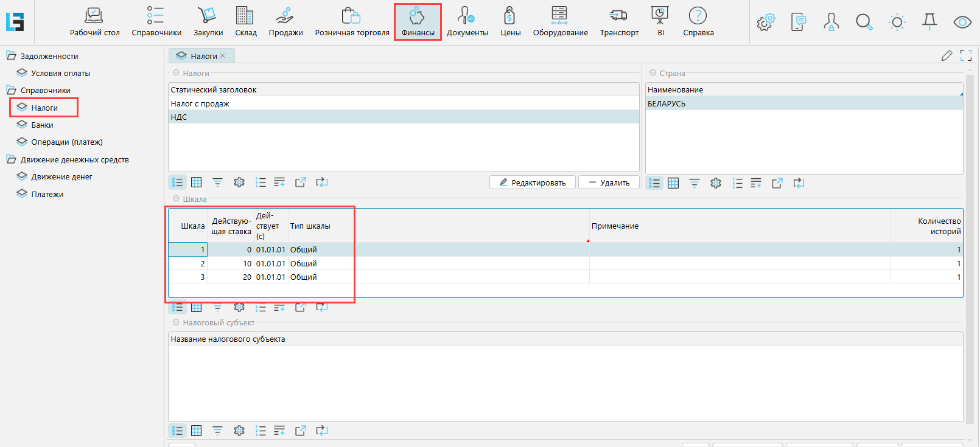Click the pin icon in top bar
The width and height of the screenshot is (980, 447).
(x=929, y=23)
